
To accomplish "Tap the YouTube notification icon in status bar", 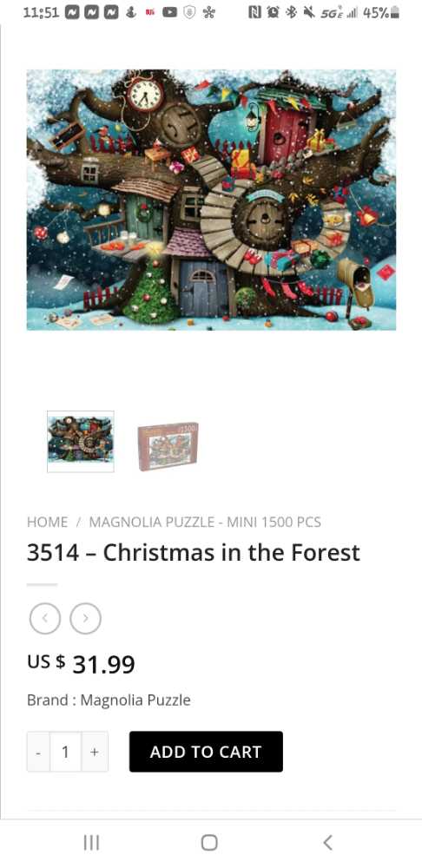I will pyautogui.click(x=169, y=12).
